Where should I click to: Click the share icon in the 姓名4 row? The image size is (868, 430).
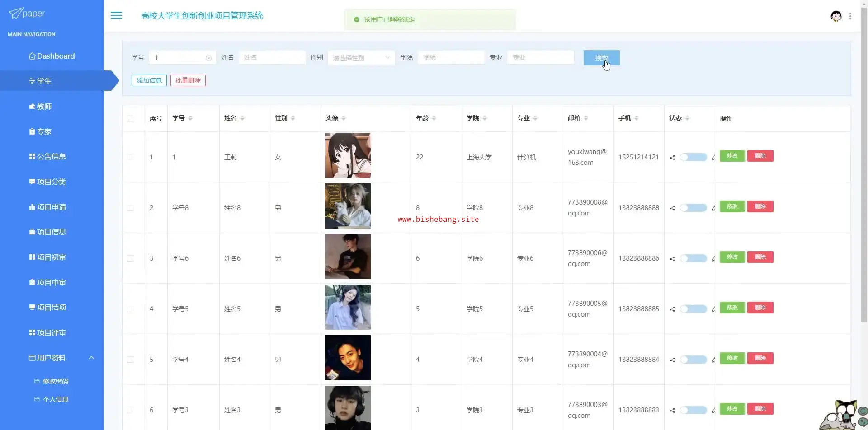coord(672,360)
